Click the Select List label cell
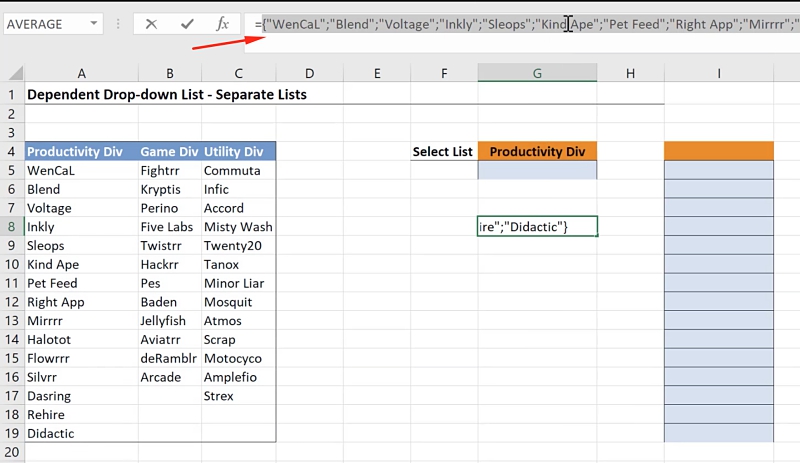Image resolution: width=800 pixels, height=463 pixels. [443, 152]
